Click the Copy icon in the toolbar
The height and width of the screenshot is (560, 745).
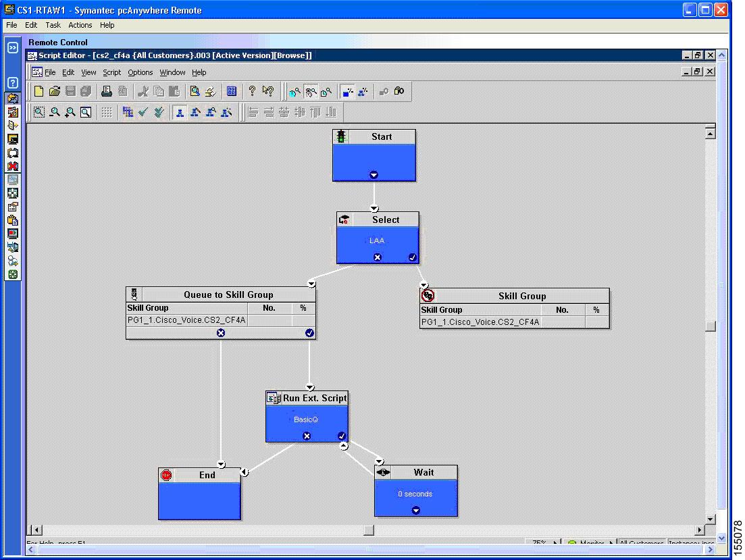point(159,91)
